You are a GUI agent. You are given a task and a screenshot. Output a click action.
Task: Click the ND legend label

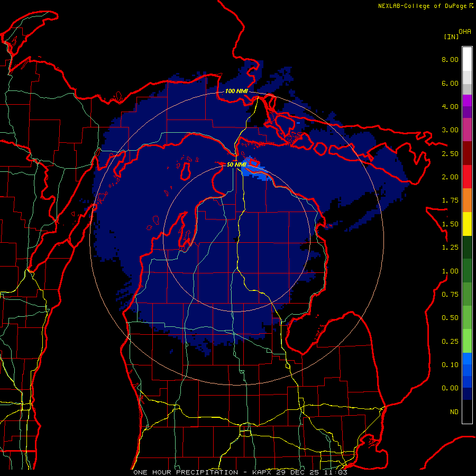click(x=454, y=412)
